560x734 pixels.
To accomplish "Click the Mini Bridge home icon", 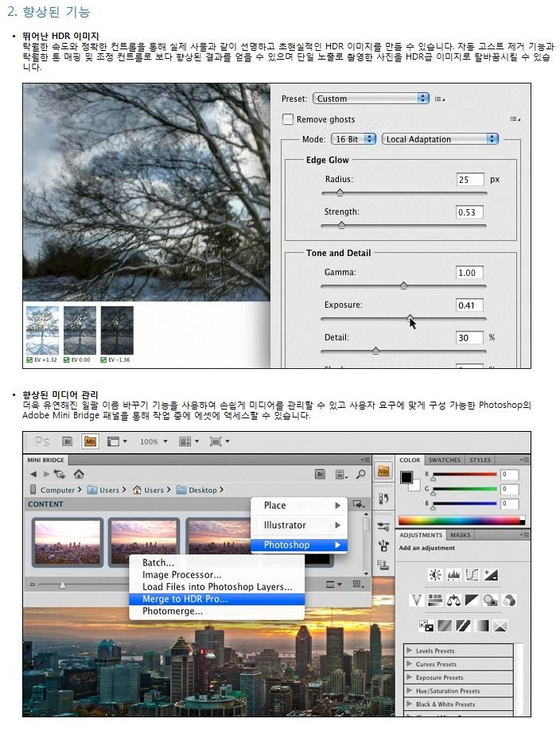I will coord(79,474).
